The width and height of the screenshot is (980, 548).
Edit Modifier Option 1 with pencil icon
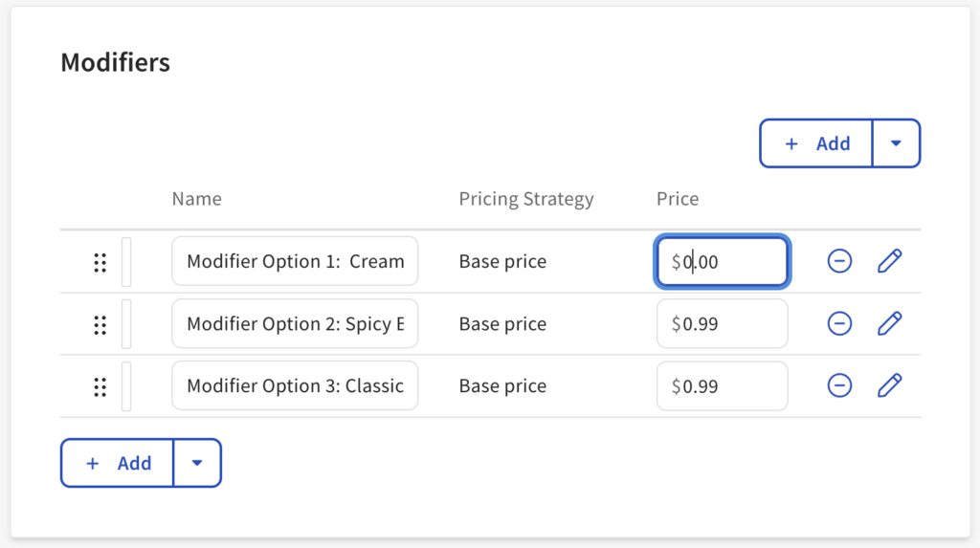pos(890,261)
